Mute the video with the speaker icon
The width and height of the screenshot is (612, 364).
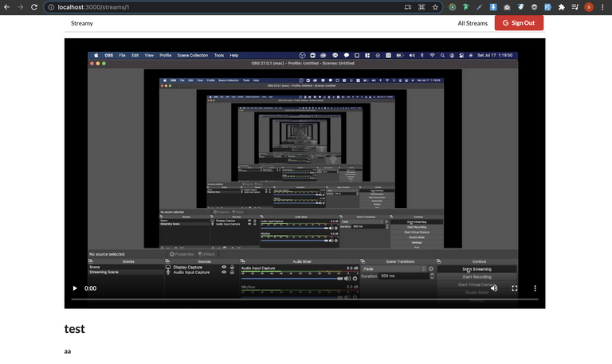(x=494, y=288)
